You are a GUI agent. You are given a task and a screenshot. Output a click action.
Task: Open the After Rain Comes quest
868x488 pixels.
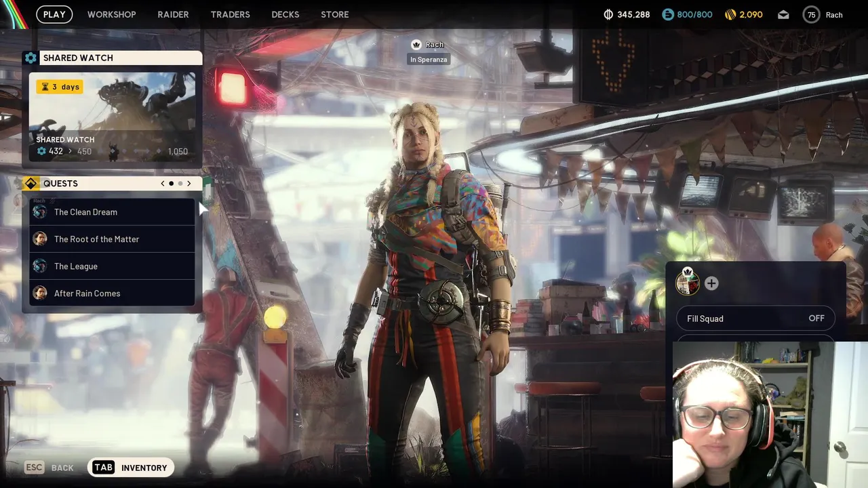112,293
